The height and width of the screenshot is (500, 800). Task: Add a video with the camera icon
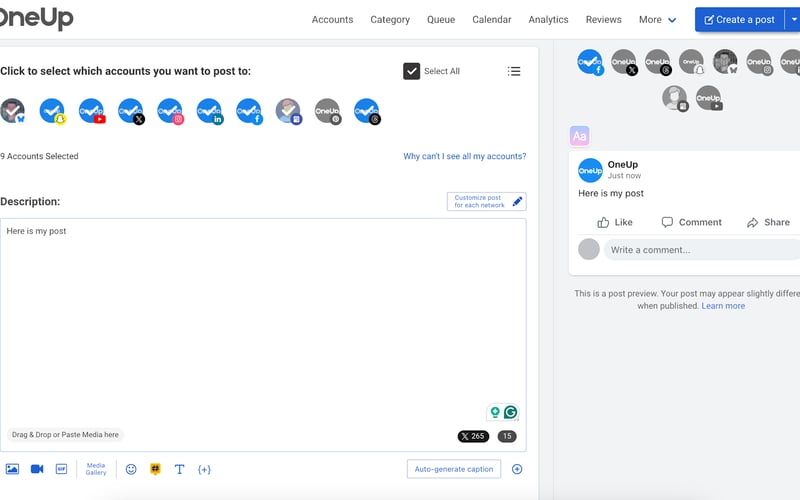point(37,469)
